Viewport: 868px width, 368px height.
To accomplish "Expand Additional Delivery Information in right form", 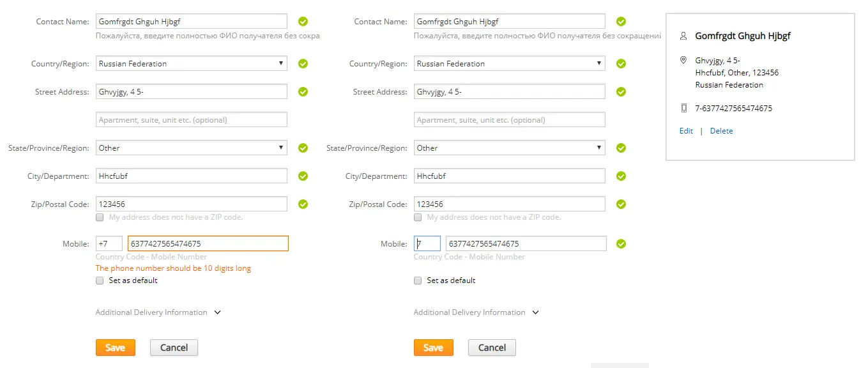I will [476, 312].
